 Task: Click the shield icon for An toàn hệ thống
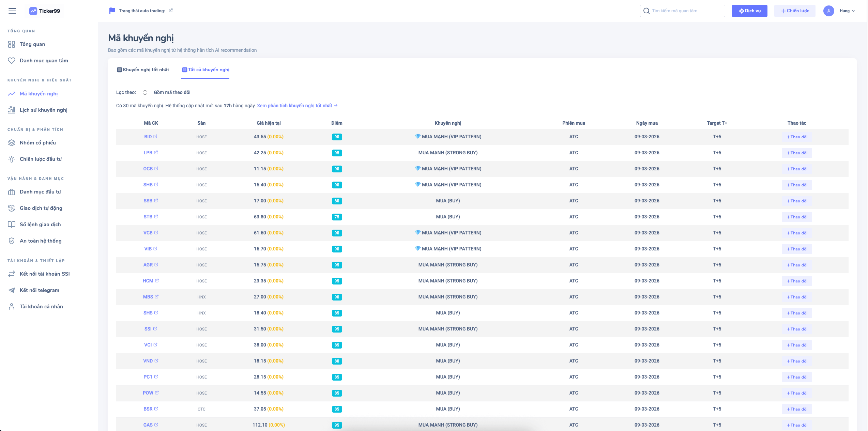pyautogui.click(x=12, y=241)
